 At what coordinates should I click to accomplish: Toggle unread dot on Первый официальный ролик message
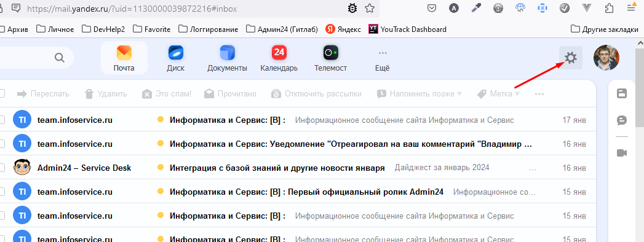[161, 191]
